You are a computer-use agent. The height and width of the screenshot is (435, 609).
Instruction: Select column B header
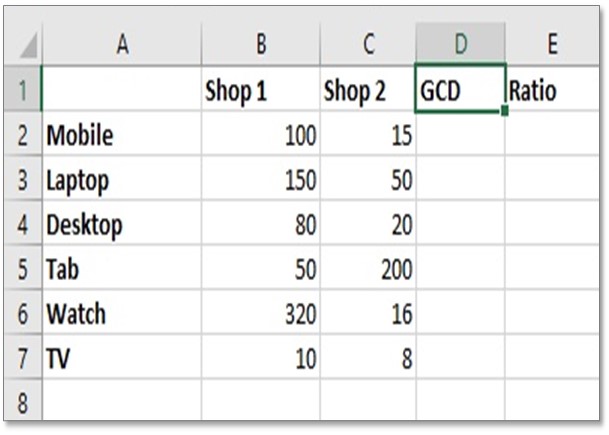click(x=261, y=44)
